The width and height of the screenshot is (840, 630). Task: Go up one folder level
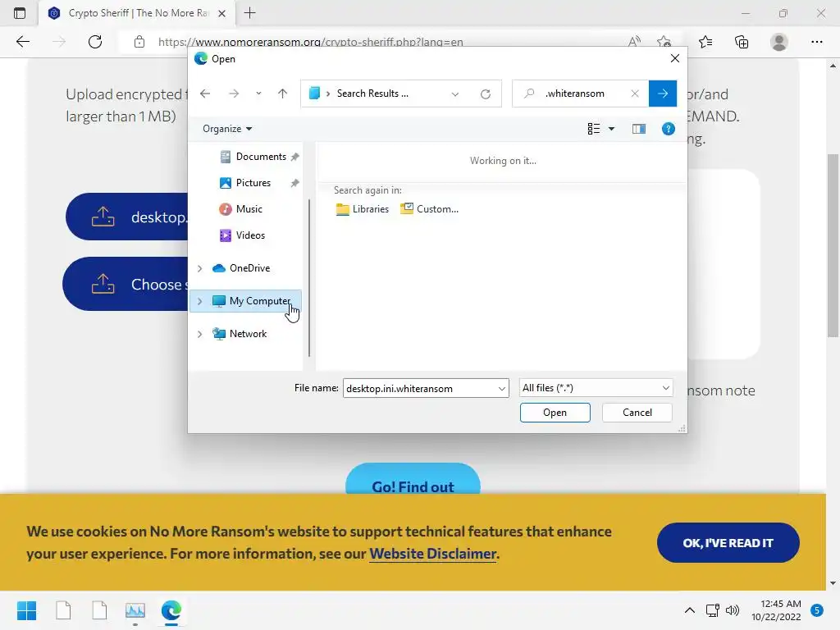pos(282,94)
